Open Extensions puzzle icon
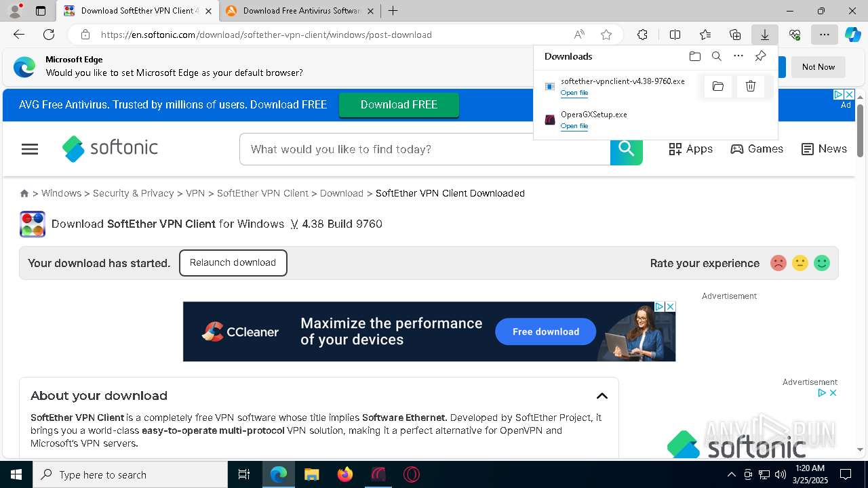Screen dimensions: 868x488 (x=642, y=35)
